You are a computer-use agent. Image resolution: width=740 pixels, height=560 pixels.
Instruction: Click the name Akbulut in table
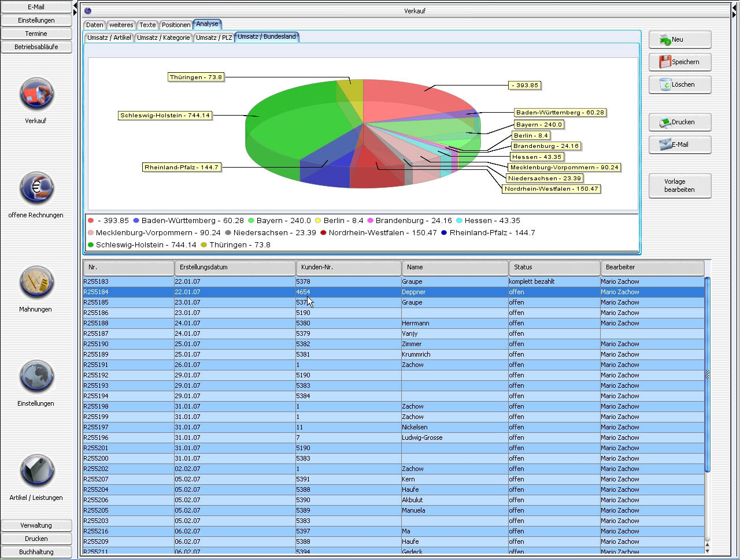(412, 500)
